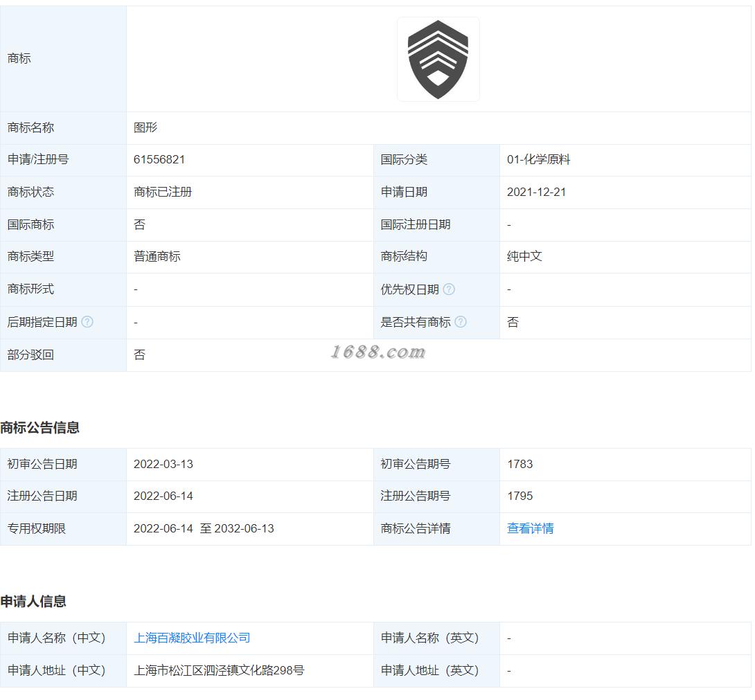Screen dimensions: 755x700
Task: Select the applicant address 上海市松江区泗泾镇文化路298号
Action: click(x=219, y=670)
